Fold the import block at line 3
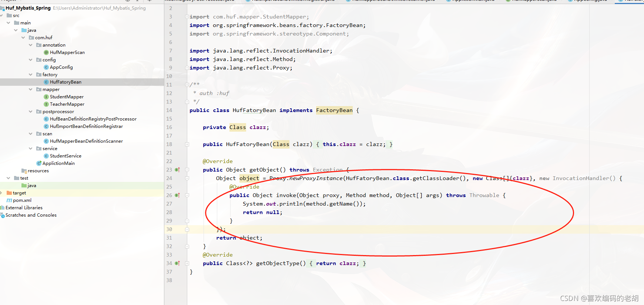The height and width of the screenshot is (305, 644). click(x=187, y=17)
